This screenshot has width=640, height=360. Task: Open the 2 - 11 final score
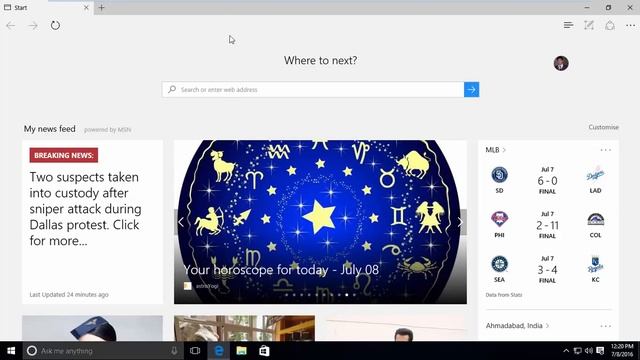(547, 225)
